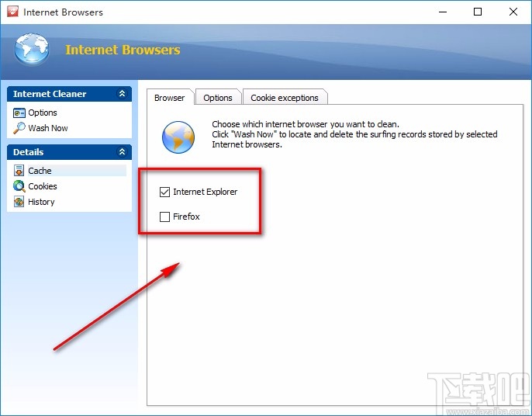Image resolution: width=532 pixels, height=416 pixels.
Task: Close the Internet Browsers window
Action: pos(513,12)
